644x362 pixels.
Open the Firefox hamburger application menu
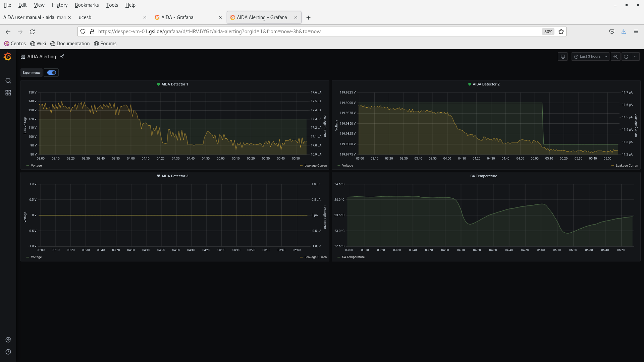tap(636, 32)
